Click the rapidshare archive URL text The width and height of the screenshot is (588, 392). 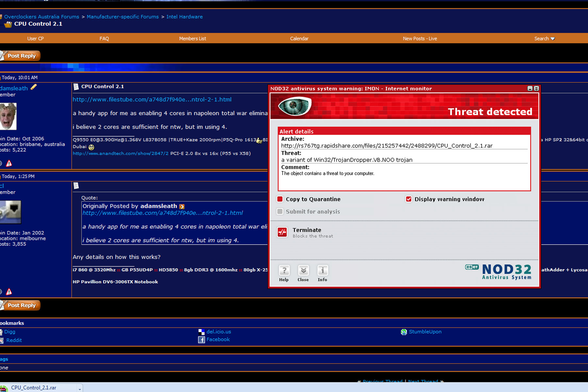pyautogui.click(x=387, y=146)
